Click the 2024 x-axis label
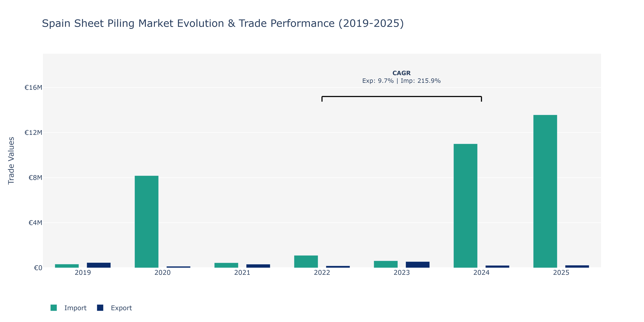644x322 pixels. [x=482, y=272]
